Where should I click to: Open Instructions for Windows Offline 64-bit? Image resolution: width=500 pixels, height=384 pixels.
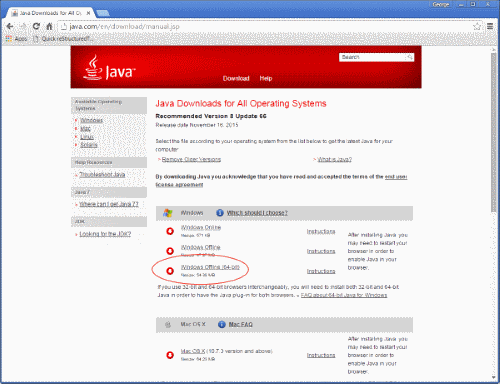[x=321, y=271]
